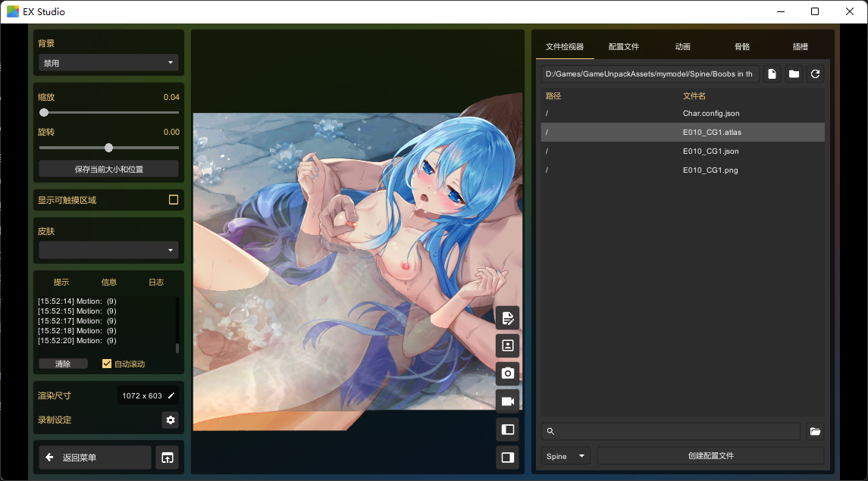This screenshot has width=868, height=481.
Task: Open the edit document icon beside preview
Action: pos(508,318)
